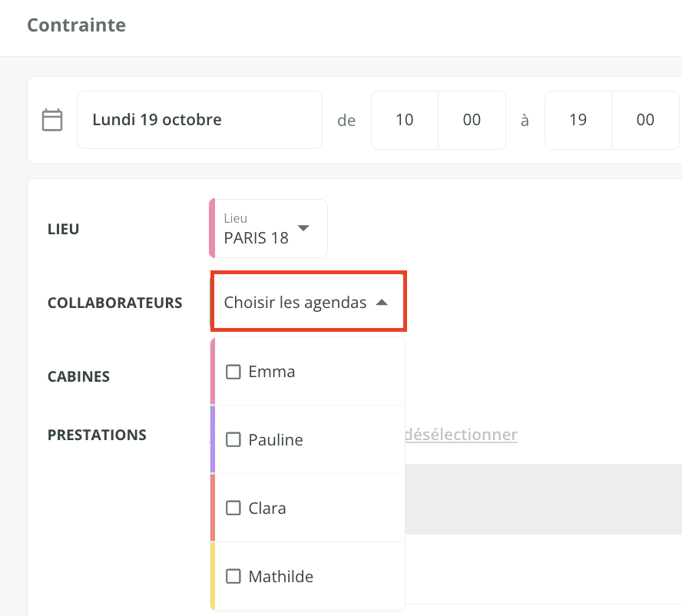Viewport: 682px width, 616px height.
Task: Click the LIEU row label
Action: [64, 229]
